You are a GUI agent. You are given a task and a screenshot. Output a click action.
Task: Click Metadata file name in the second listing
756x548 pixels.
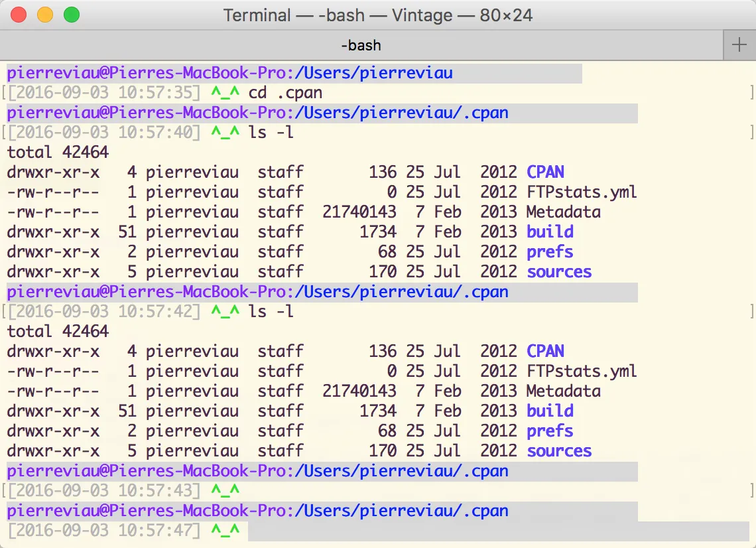pos(564,391)
